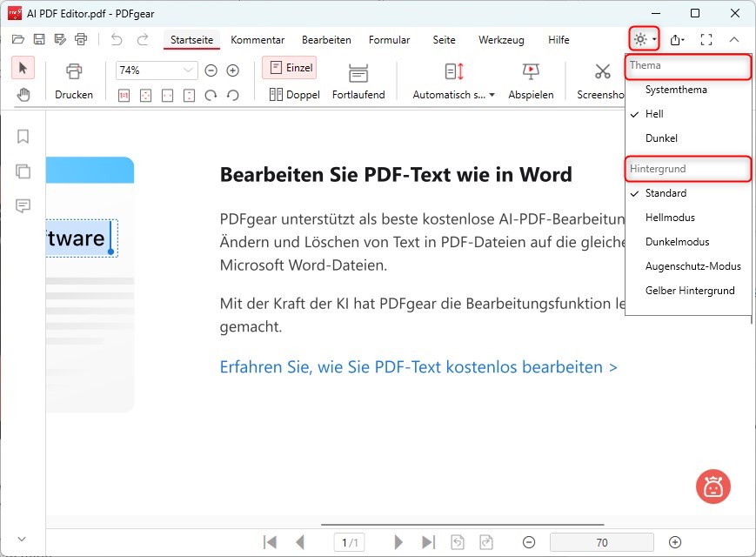Screen dimensions: 756x557
Task: Go to the next page
Action: tap(398, 542)
